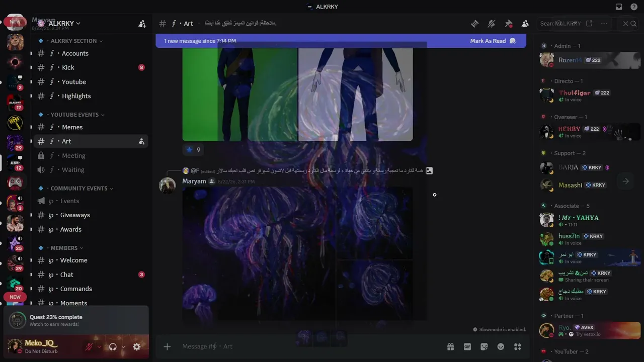Screen dimensions: 644x362
Task: Toggle the star reaction with 9
Action: click(x=193, y=150)
